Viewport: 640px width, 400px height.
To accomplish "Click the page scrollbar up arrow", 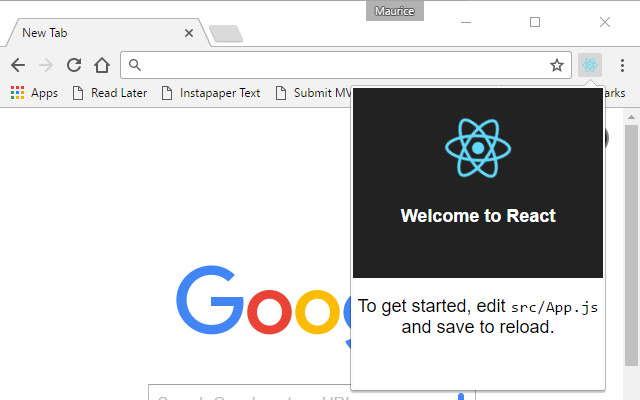I will [x=631, y=117].
